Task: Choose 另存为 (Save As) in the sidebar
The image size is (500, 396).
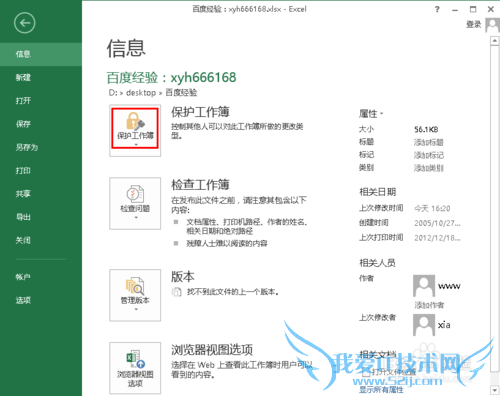Action: [41, 147]
